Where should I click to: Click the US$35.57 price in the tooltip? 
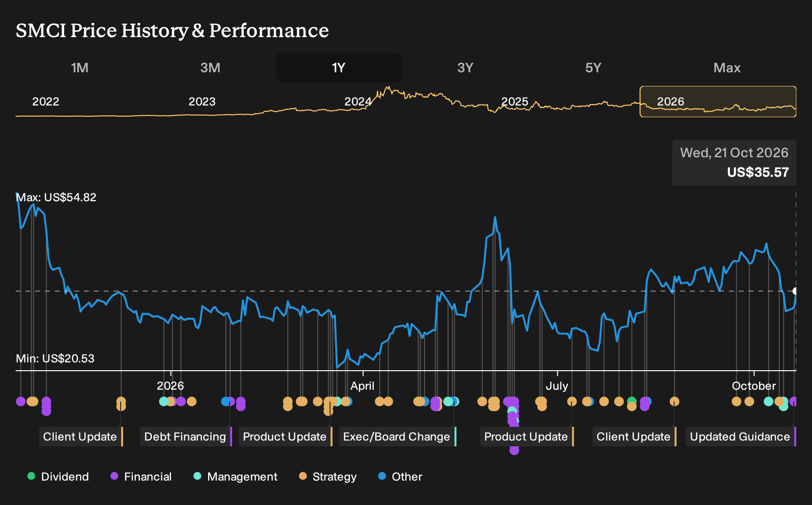758,172
